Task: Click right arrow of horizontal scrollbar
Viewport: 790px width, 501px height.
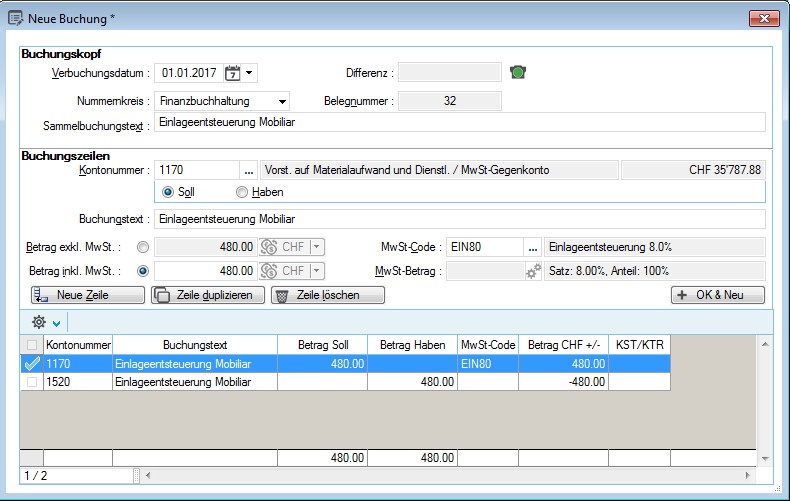Action: 747,475
